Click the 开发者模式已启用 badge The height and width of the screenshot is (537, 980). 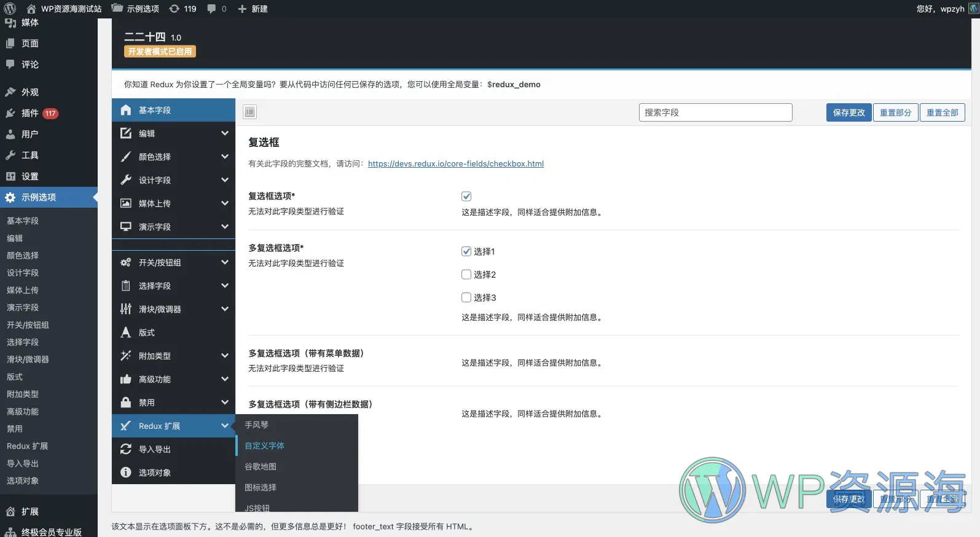click(x=160, y=52)
